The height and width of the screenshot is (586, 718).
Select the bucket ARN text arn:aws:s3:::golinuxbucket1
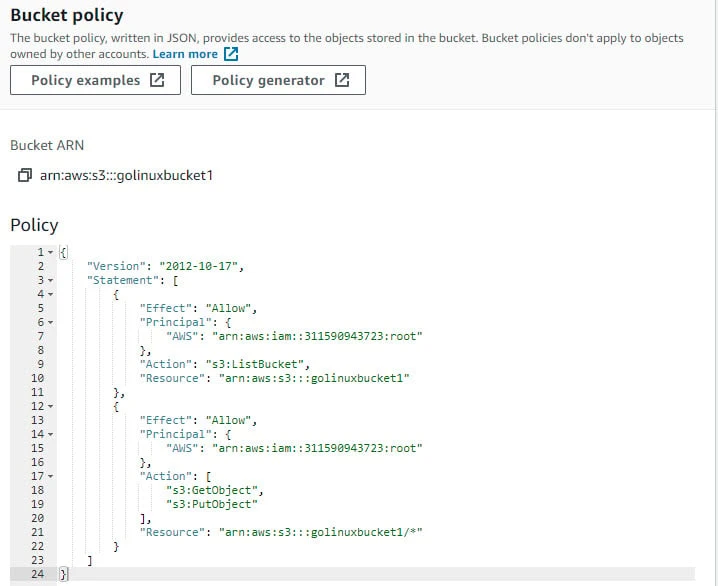tap(126, 175)
